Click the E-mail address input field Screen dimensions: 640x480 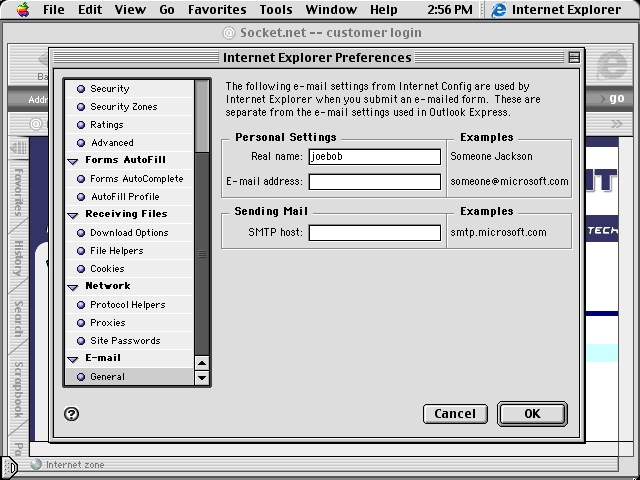click(x=375, y=182)
